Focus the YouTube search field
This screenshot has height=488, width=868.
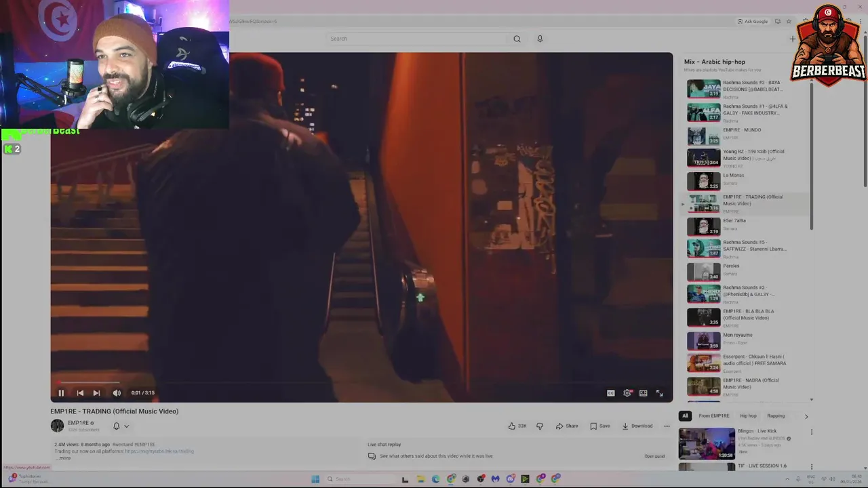(x=417, y=39)
